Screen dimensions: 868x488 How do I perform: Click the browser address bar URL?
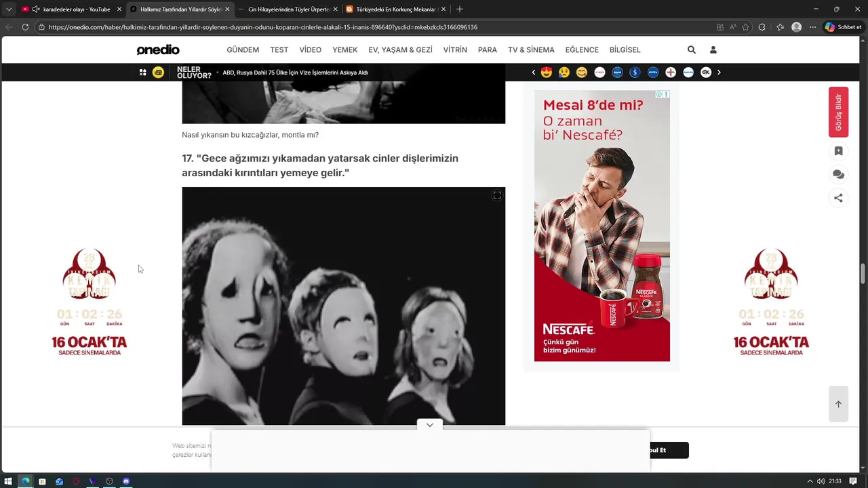click(263, 27)
